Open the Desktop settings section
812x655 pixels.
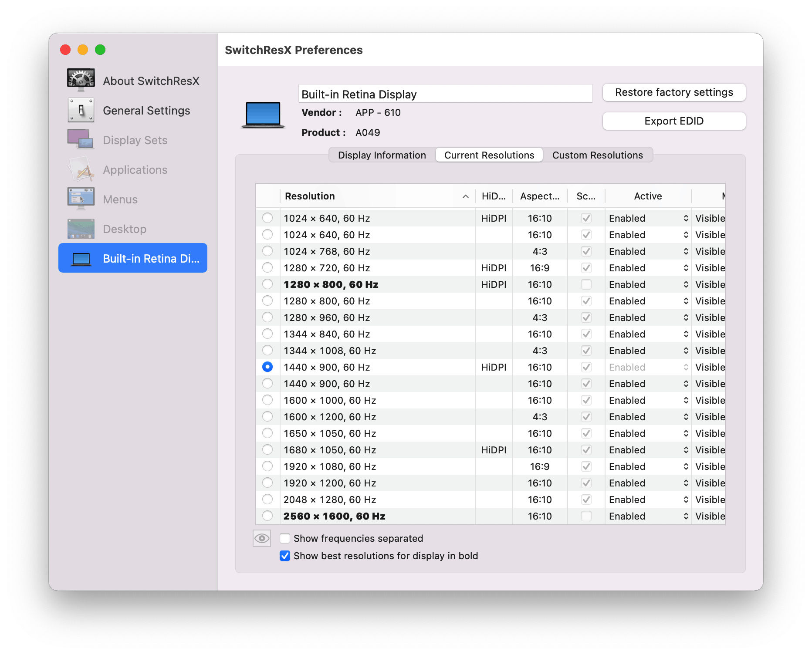point(125,229)
